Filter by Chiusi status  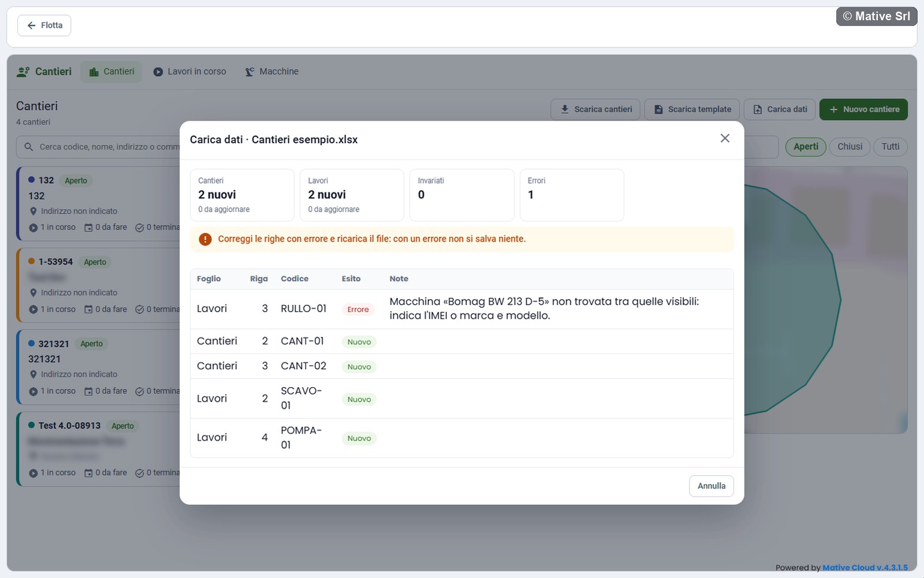(x=850, y=147)
